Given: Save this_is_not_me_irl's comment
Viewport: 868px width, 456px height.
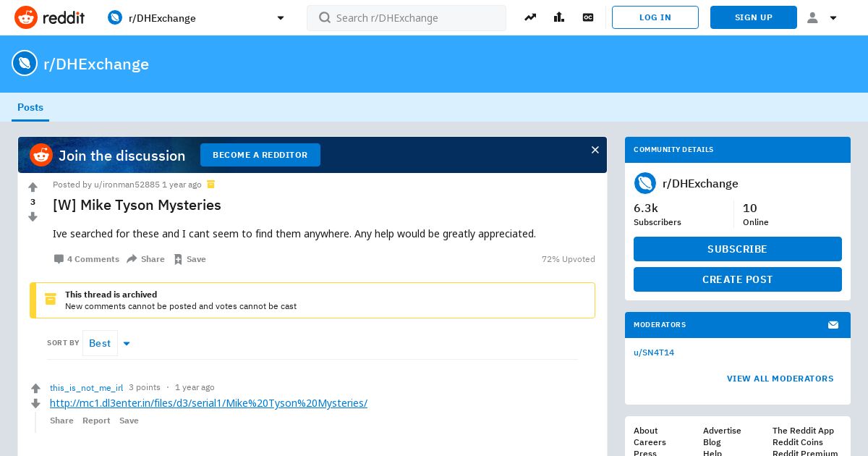Looking at the screenshot, I should coord(129,421).
